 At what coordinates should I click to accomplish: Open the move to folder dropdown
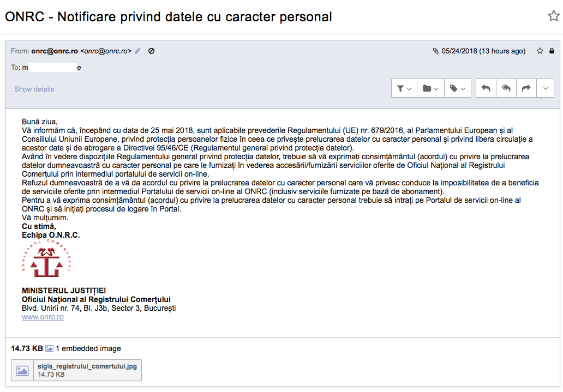click(x=431, y=88)
